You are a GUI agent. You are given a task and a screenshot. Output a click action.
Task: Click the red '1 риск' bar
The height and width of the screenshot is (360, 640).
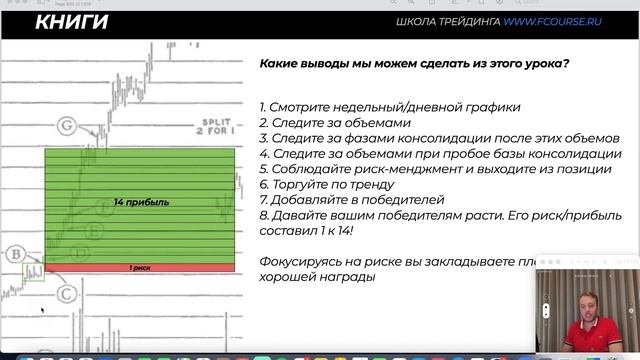140,268
